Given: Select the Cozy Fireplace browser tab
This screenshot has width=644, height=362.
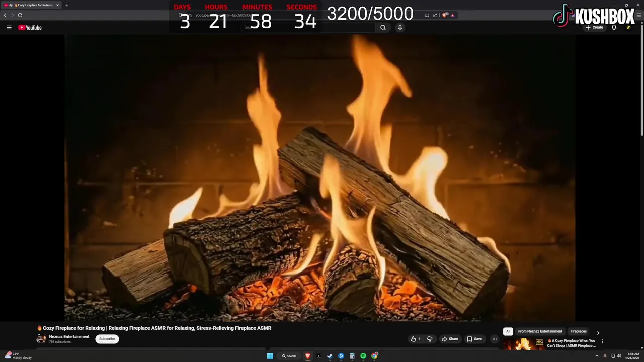Looking at the screenshot, I should 31,5.
